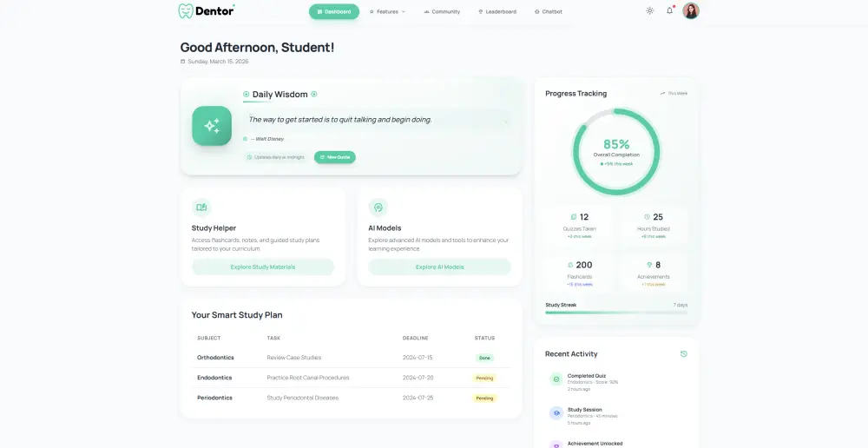Image resolution: width=868 pixels, height=448 pixels.
Task: Click the Study Streak progress bar
Action: pos(616,313)
